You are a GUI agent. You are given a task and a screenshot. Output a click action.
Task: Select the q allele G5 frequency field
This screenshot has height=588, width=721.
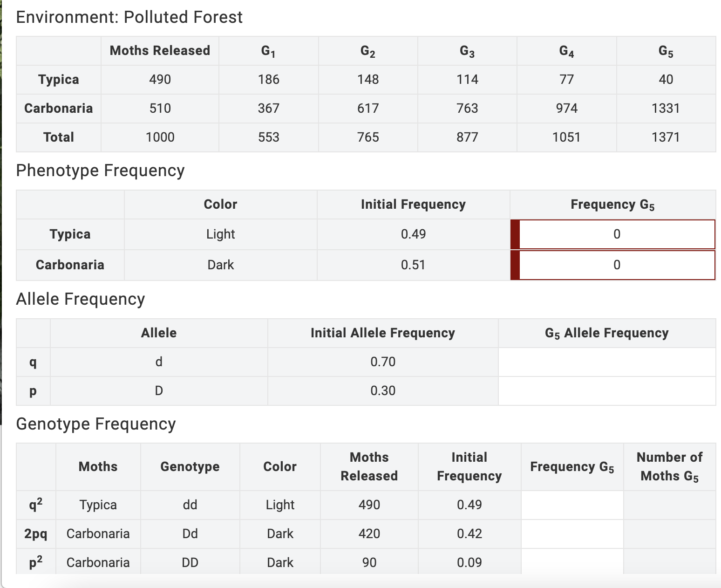(x=607, y=362)
